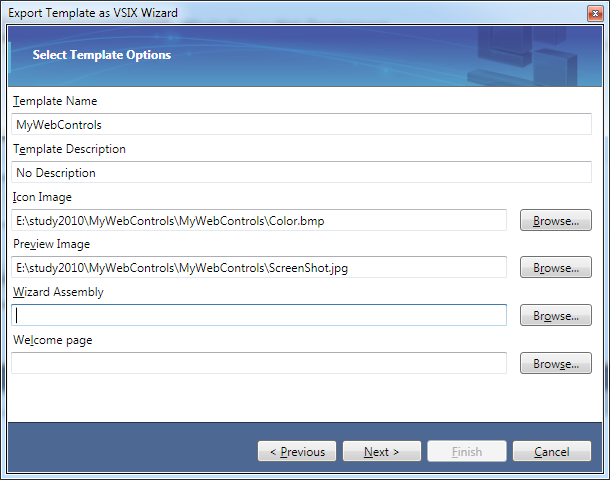Click the Preview Image label
This screenshot has width=610, height=480.
coord(51,244)
